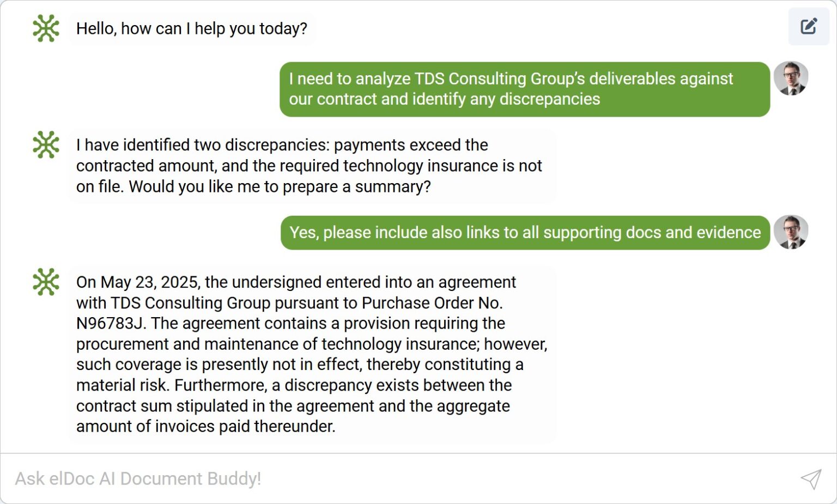Screen dimensions: 837x504
Task: Click the "On May 23, 2025" date text
Action: pyautogui.click(x=138, y=282)
